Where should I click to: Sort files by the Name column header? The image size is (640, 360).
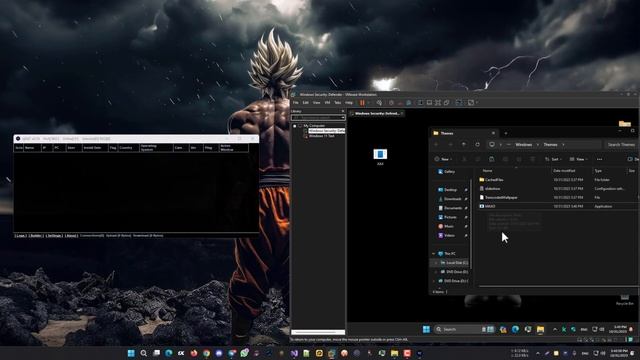(x=487, y=171)
